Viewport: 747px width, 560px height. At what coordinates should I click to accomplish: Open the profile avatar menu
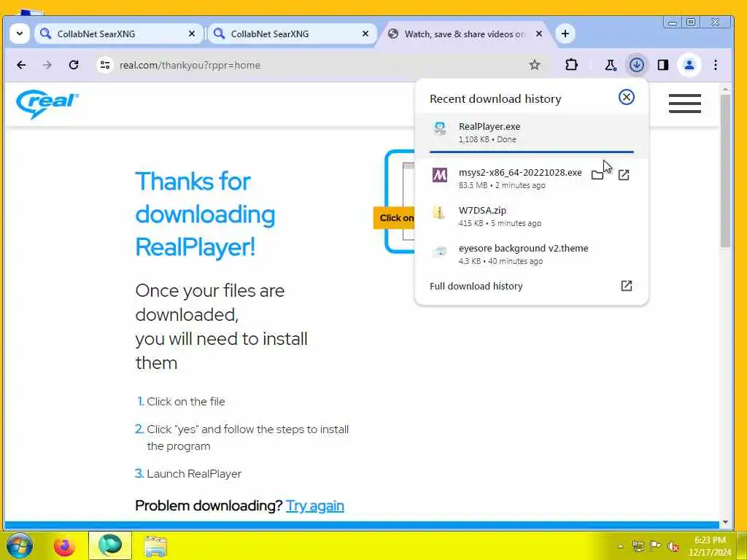pyautogui.click(x=689, y=65)
